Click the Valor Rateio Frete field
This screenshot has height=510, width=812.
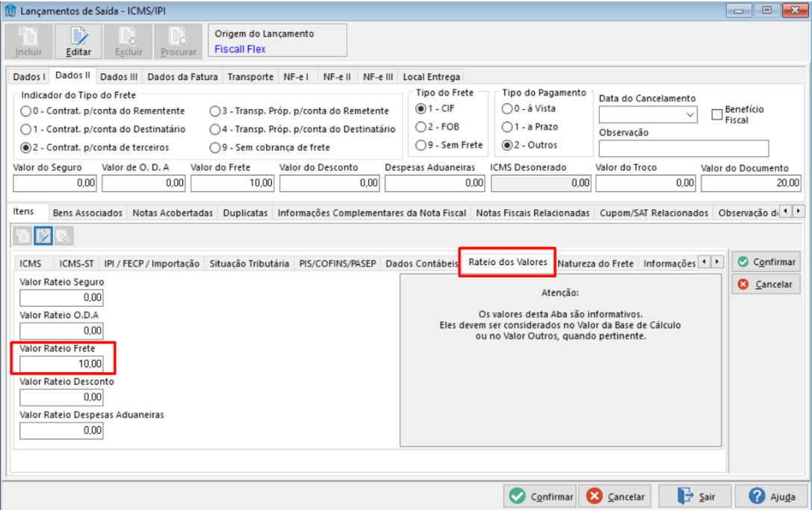(x=61, y=364)
